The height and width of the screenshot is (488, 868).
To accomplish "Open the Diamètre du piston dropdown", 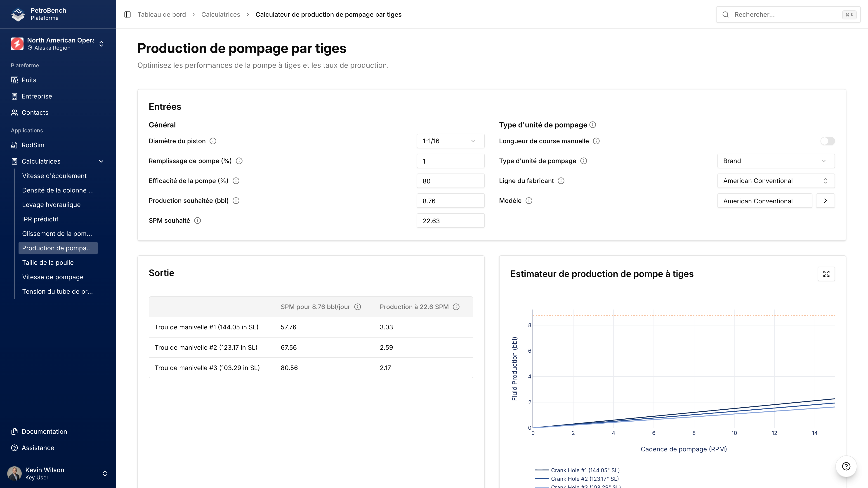I will pyautogui.click(x=451, y=141).
